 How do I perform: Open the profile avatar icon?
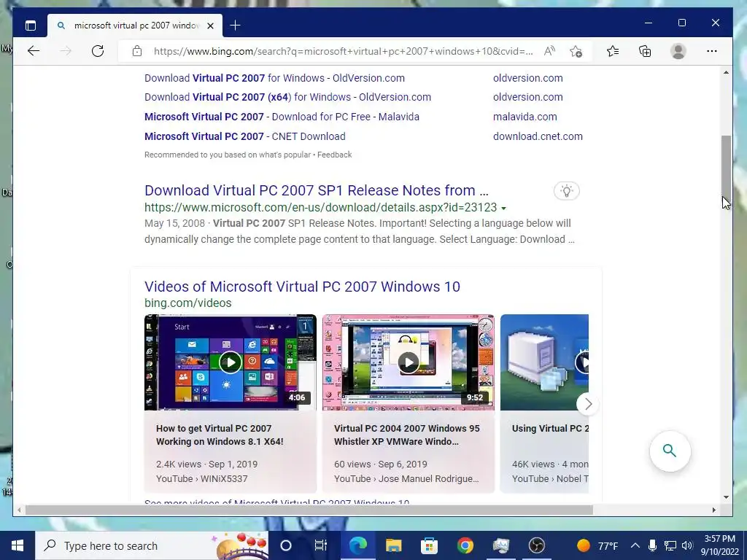[678, 51]
